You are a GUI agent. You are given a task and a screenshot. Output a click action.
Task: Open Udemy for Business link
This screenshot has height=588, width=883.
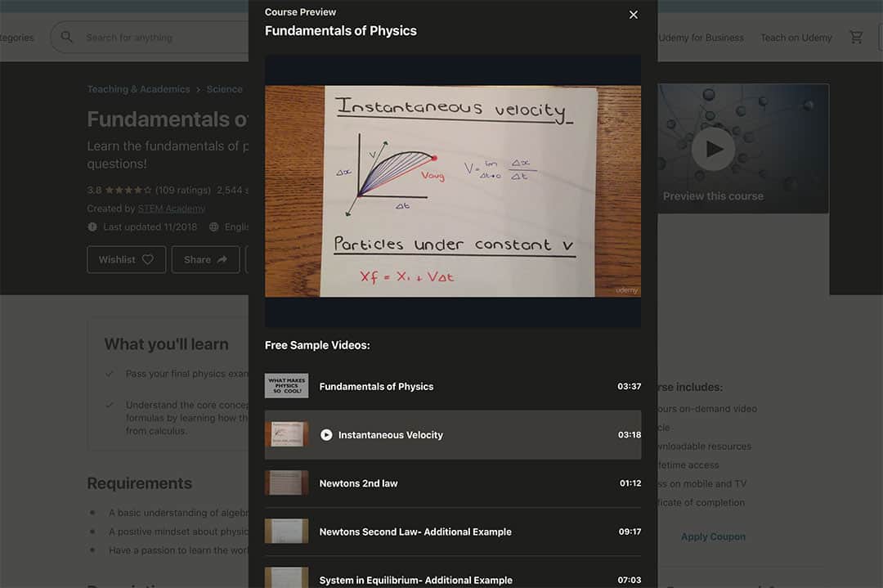[701, 38]
